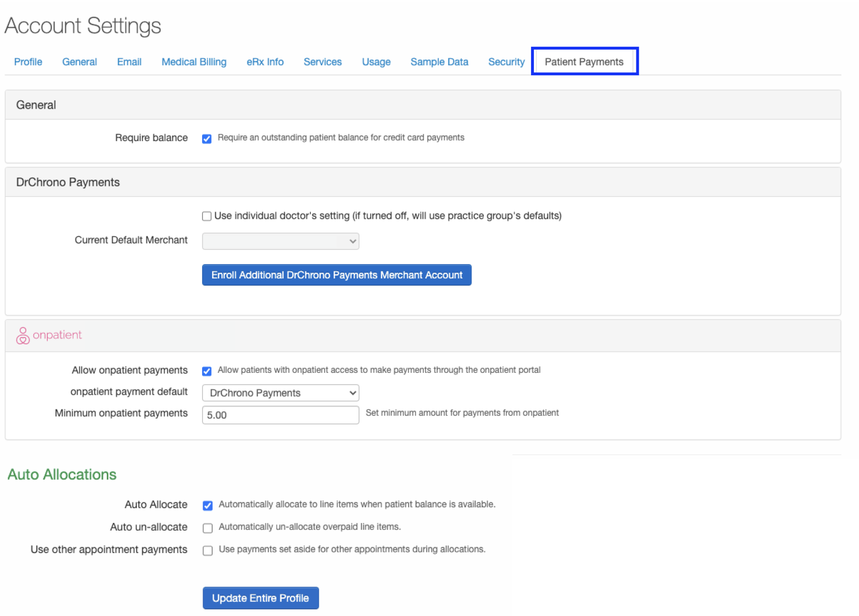This screenshot has width=859, height=616.
Task: Go to the Medical Billing tab
Action: pyautogui.click(x=194, y=62)
